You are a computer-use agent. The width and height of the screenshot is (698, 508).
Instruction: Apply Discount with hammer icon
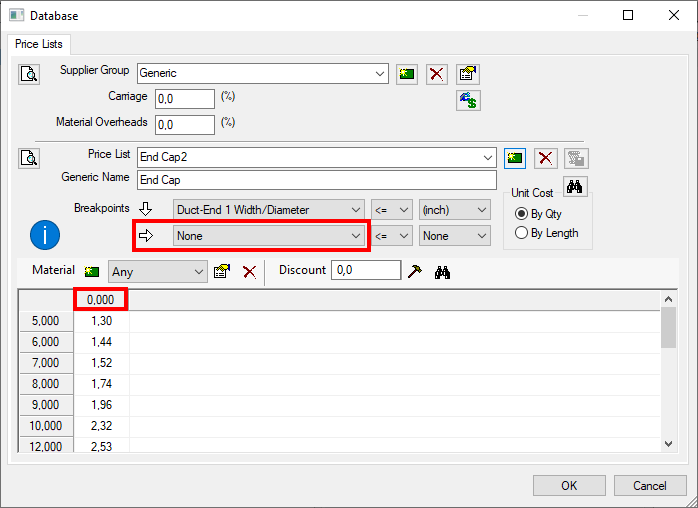point(414,271)
